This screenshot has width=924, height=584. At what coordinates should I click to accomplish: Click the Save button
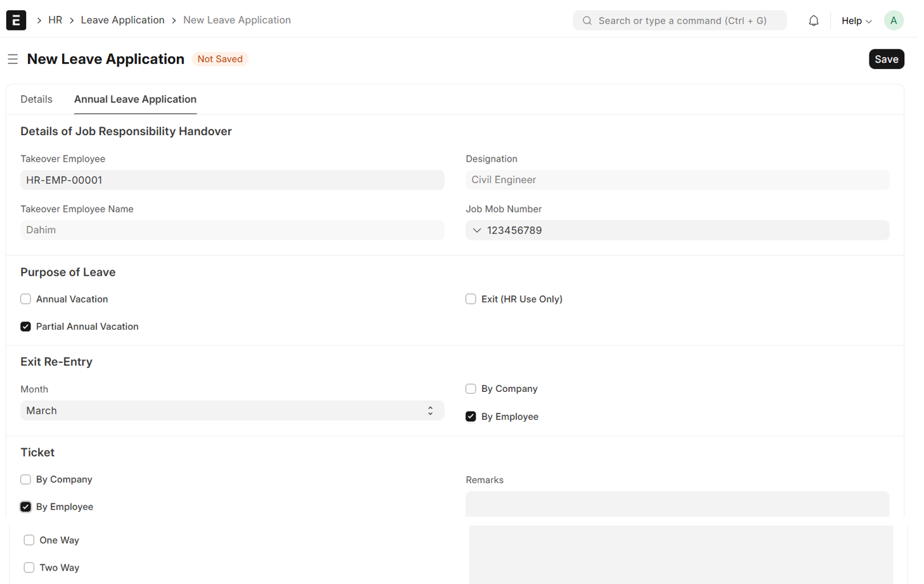point(886,59)
